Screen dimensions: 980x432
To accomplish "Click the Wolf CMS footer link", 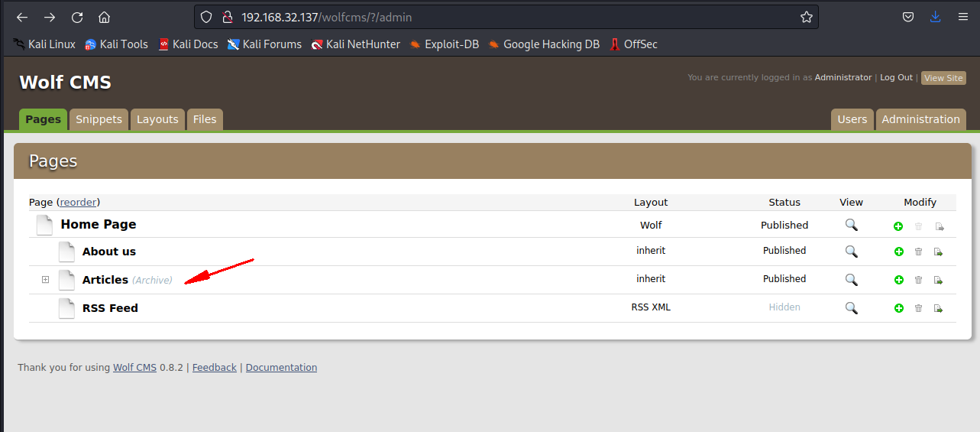I will point(134,368).
